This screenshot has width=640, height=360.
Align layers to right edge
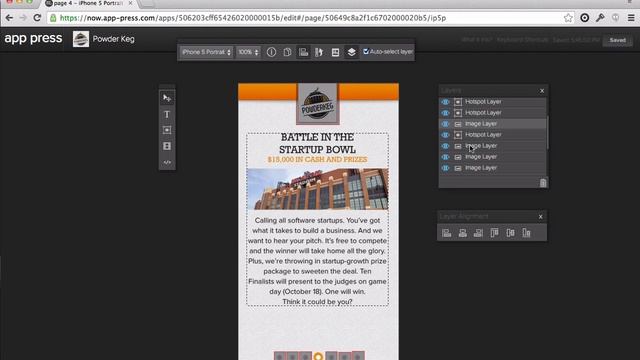point(478,233)
